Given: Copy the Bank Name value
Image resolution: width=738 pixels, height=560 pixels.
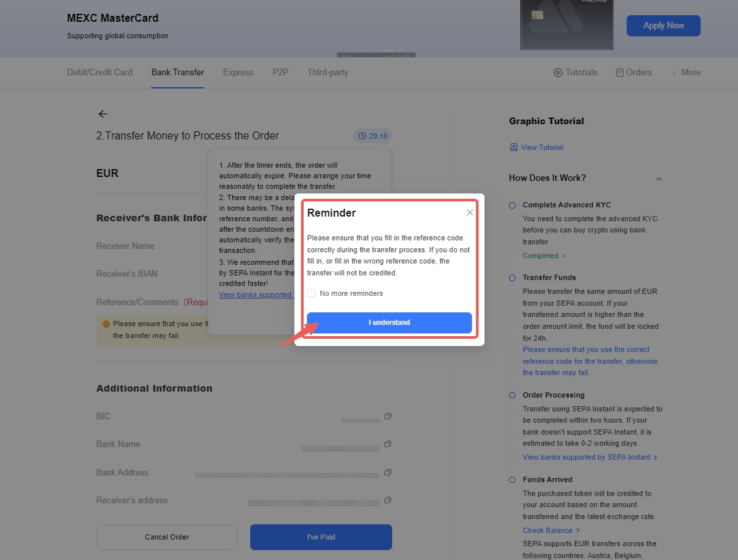Looking at the screenshot, I should tap(388, 444).
